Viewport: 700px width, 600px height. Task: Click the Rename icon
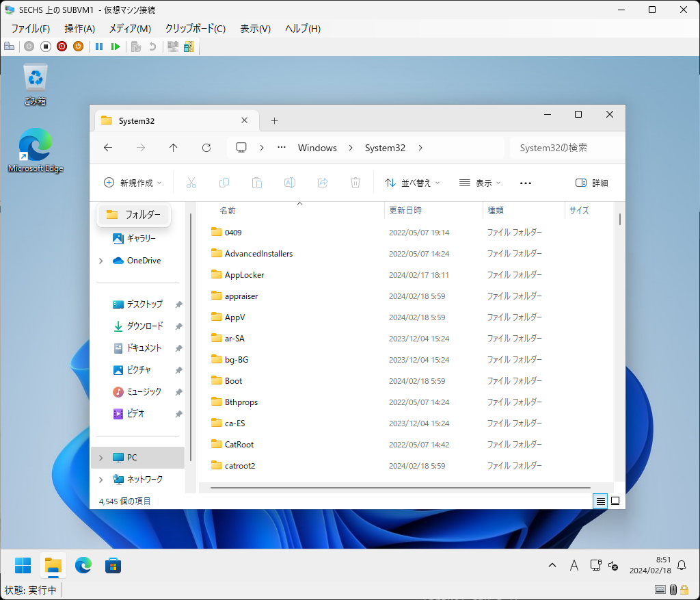pos(290,183)
